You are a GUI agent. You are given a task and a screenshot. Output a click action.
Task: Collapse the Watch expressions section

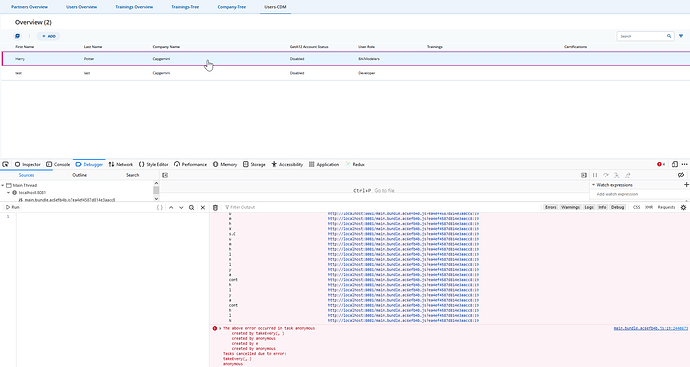593,185
